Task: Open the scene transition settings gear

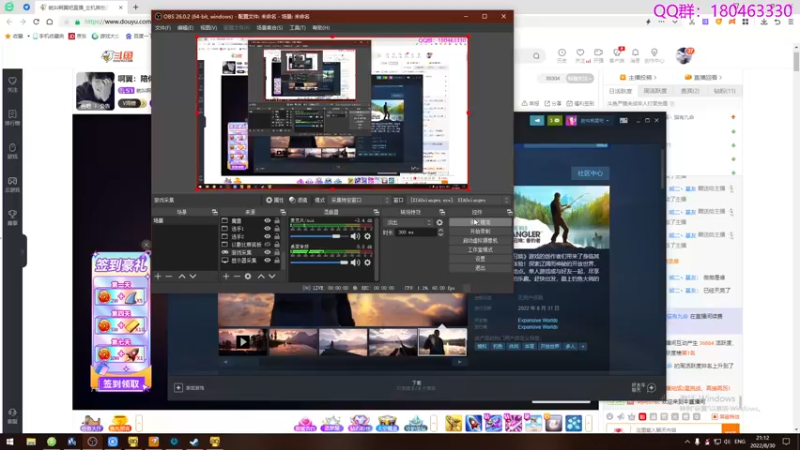Action: pyautogui.click(x=439, y=222)
